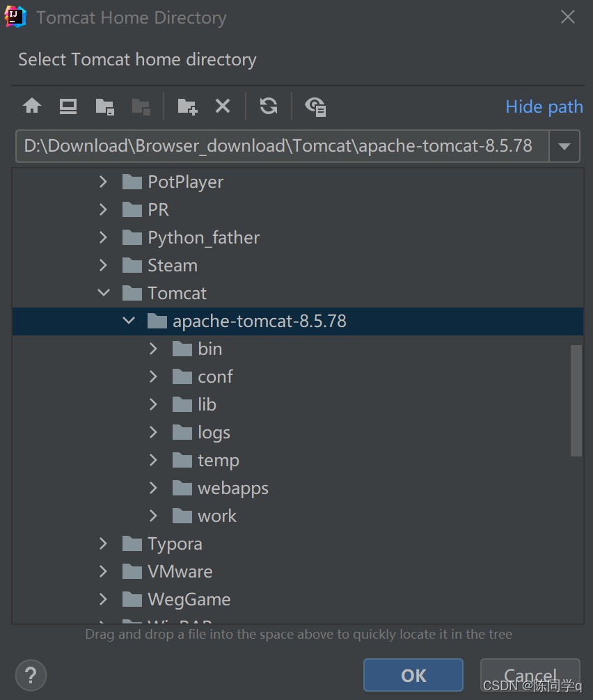Select the work folder

[x=205, y=516]
